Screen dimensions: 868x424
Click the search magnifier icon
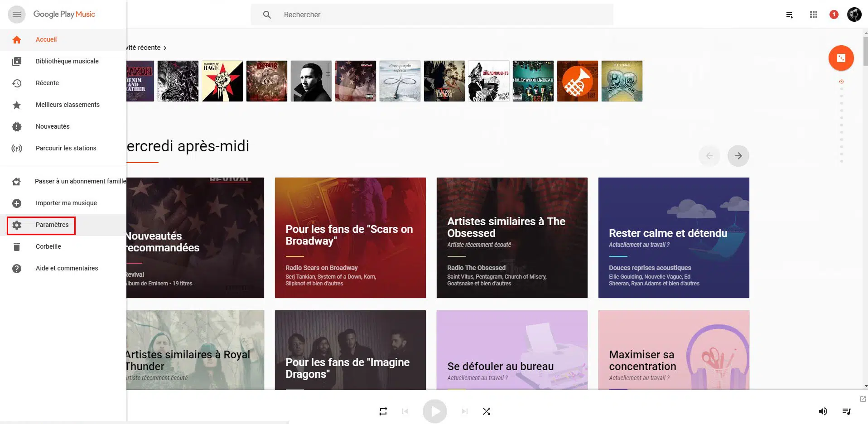[267, 15]
